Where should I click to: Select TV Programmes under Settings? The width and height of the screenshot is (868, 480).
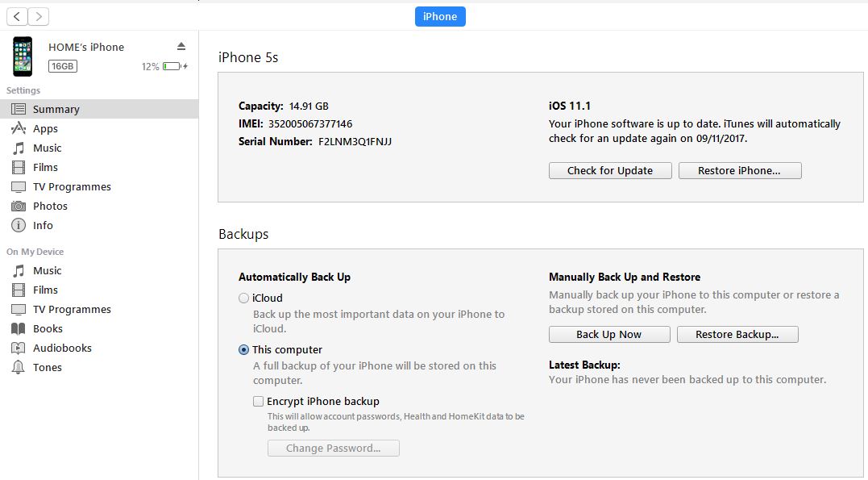pos(72,186)
